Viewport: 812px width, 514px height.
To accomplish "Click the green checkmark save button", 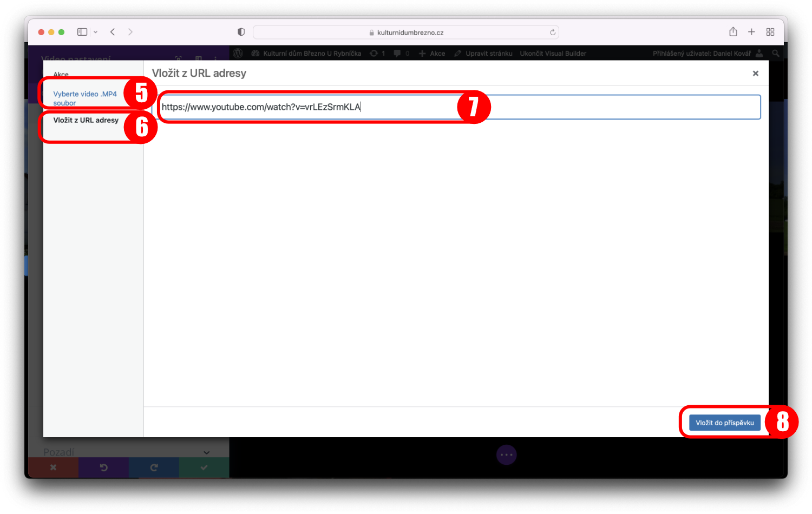I will click(204, 467).
